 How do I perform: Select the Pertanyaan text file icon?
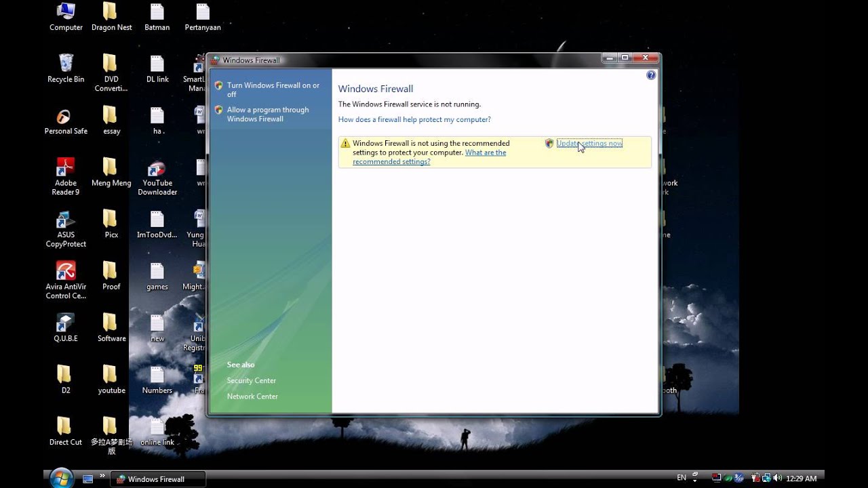coord(202,17)
